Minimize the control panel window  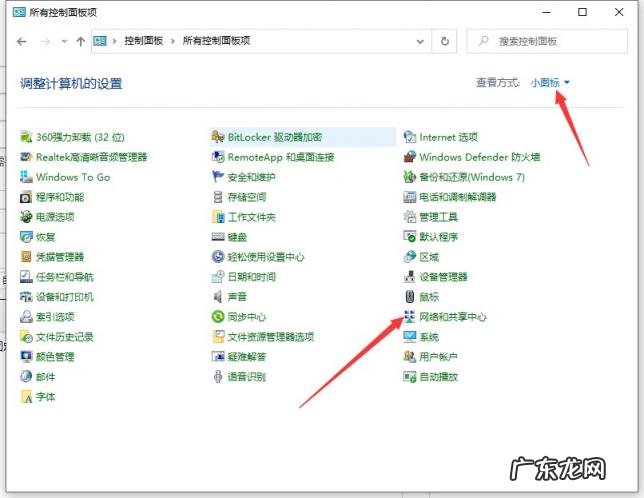tap(546, 12)
